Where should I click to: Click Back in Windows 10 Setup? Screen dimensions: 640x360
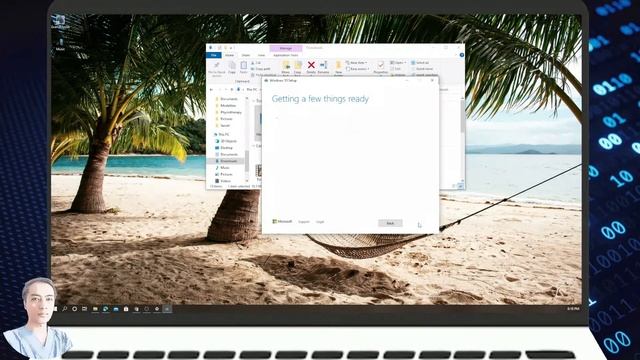[390, 223]
